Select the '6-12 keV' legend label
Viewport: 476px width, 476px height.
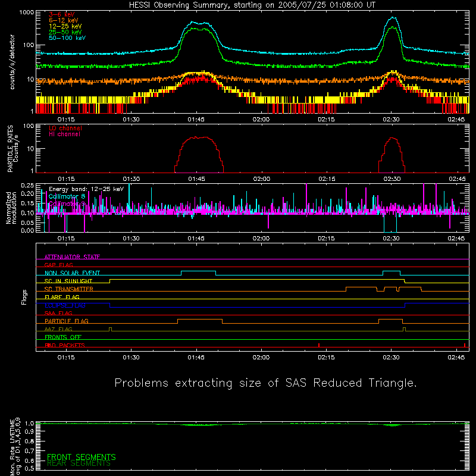pyautogui.click(x=64, y=20)
